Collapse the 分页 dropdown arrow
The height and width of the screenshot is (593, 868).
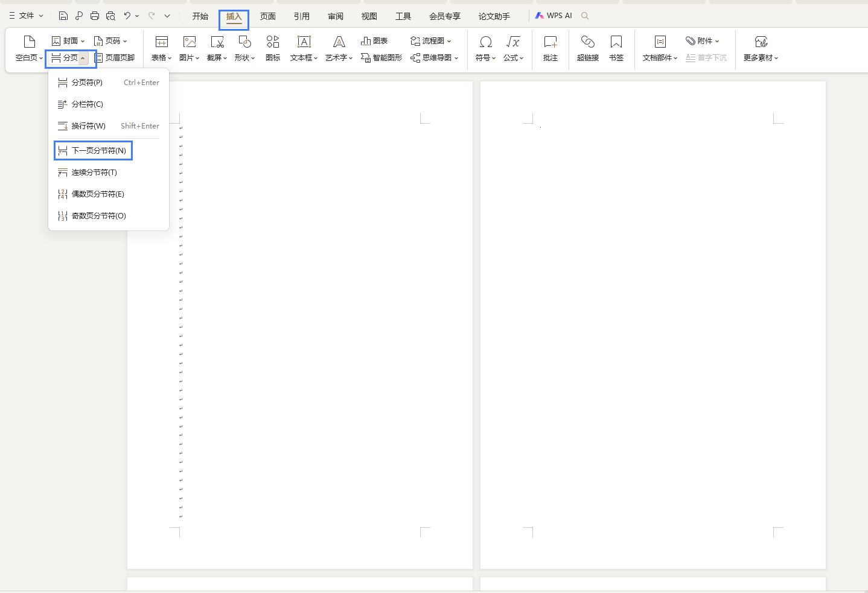[83, 58]
